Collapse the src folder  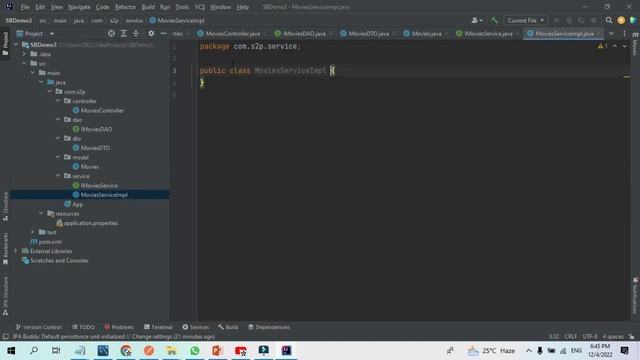point(24,63)
